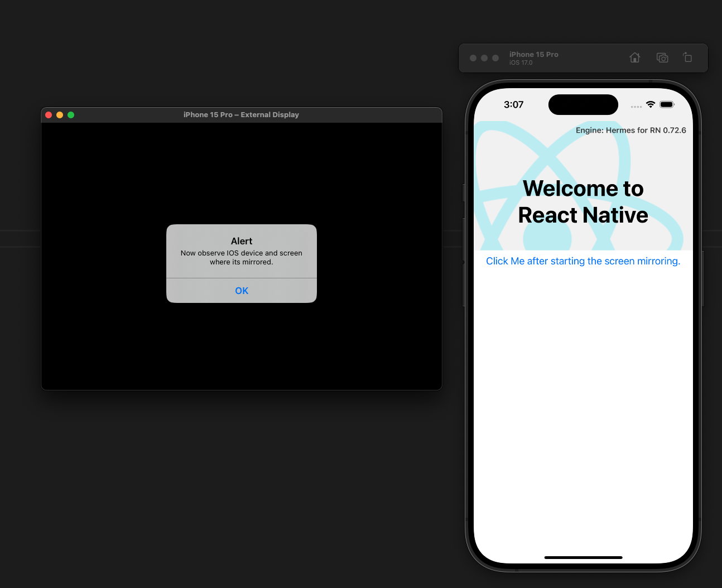Click the 'iPhone 15 Pro' label in the toolbar
Screen dimensions: 722x588
[533, 54]
